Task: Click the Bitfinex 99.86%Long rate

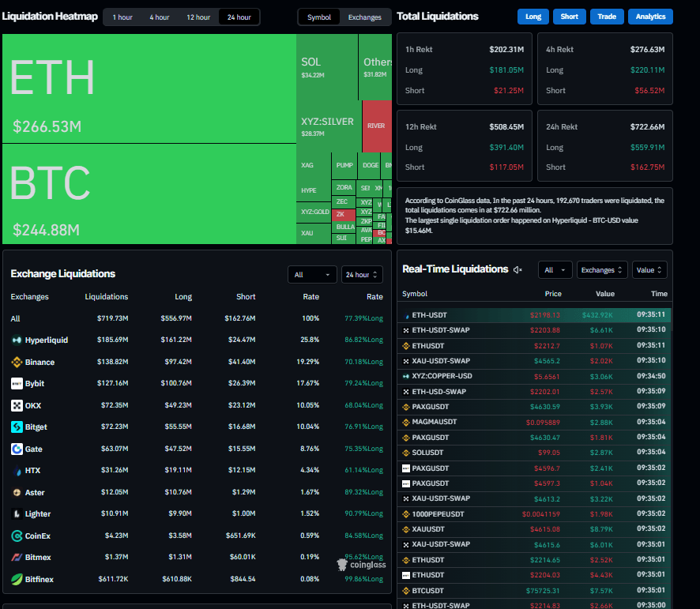Action: [364, 579]
